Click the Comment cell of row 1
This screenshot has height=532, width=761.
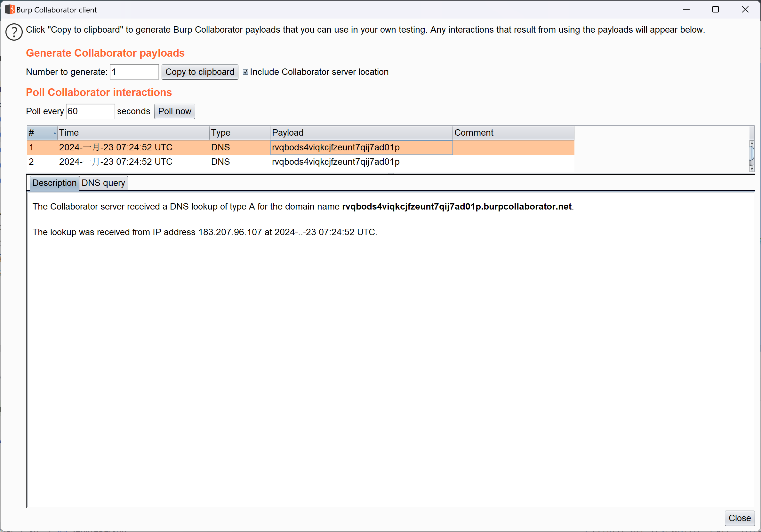[x=513, y=147]
